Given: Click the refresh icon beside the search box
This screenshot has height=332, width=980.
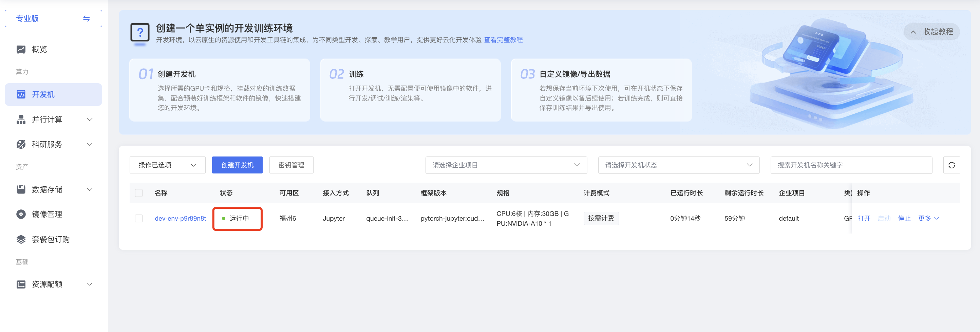Looking at the screenshot, I should [x=951, y=165].
